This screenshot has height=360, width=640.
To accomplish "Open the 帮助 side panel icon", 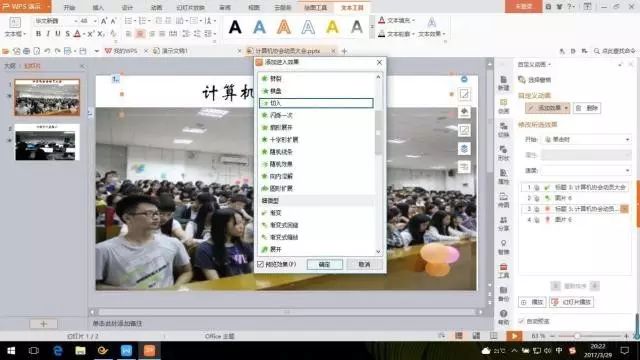I will [x=503, y=317].
